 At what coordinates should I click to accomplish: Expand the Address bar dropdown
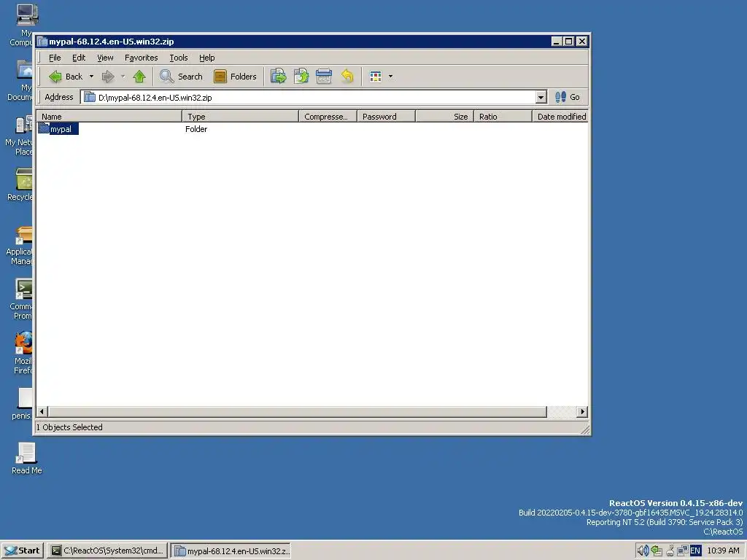(541, 98)
